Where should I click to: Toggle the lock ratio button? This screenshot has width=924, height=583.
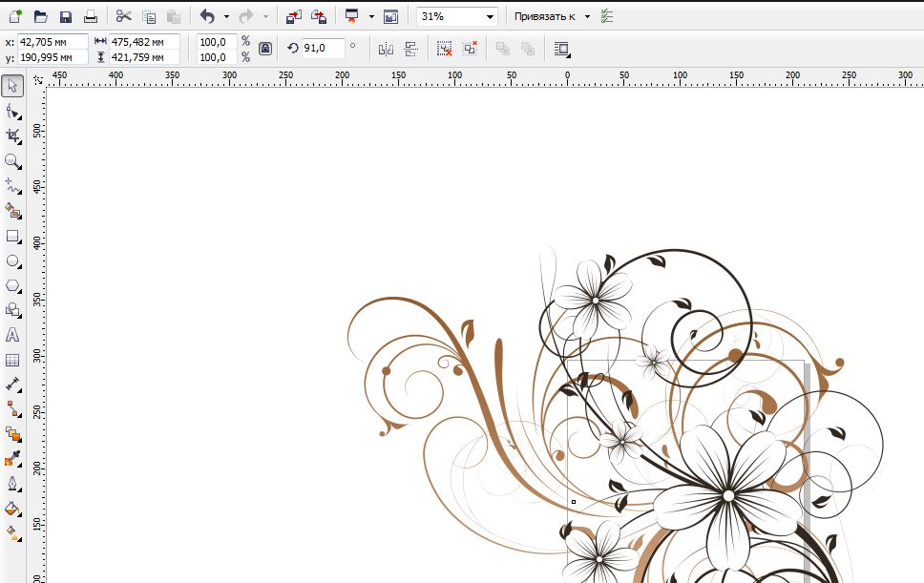[265, 49]
